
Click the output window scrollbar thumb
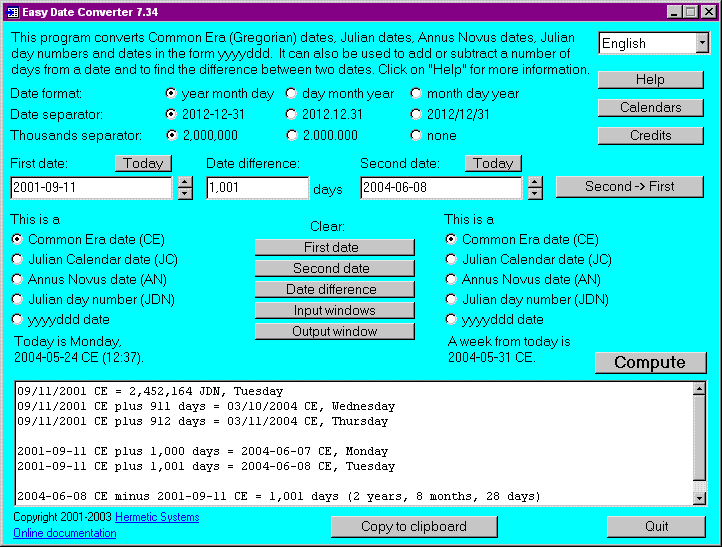[x=699, y=437]
